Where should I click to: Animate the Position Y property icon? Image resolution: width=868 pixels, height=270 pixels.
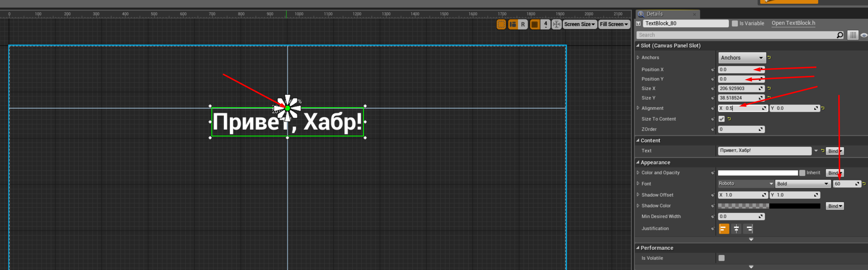(x=713, y=79)
